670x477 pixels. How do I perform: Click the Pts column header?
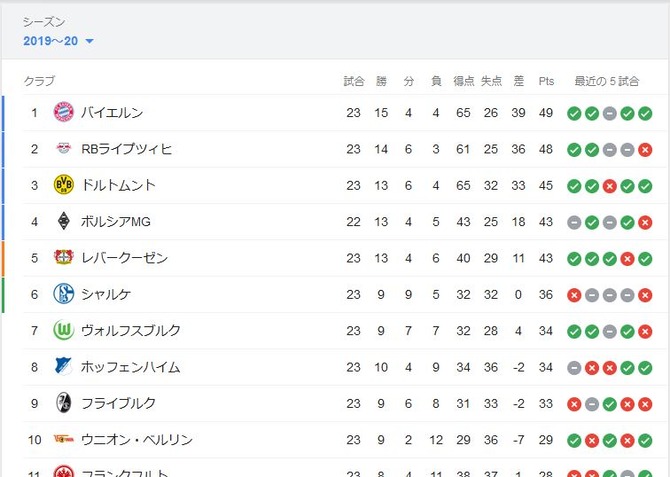click(546, 81)
